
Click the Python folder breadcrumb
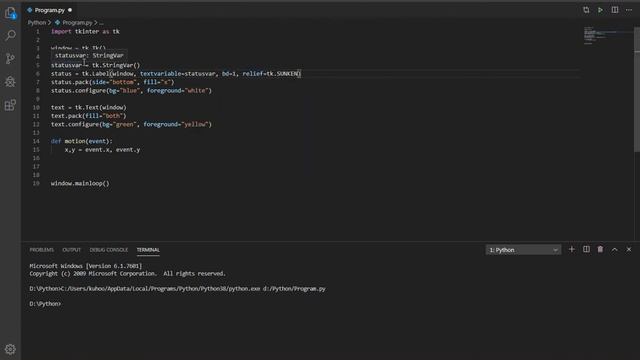point(37,23)
